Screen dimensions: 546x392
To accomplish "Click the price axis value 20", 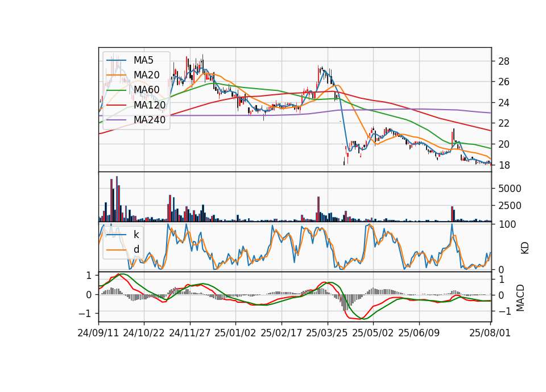I will point(504,144).
